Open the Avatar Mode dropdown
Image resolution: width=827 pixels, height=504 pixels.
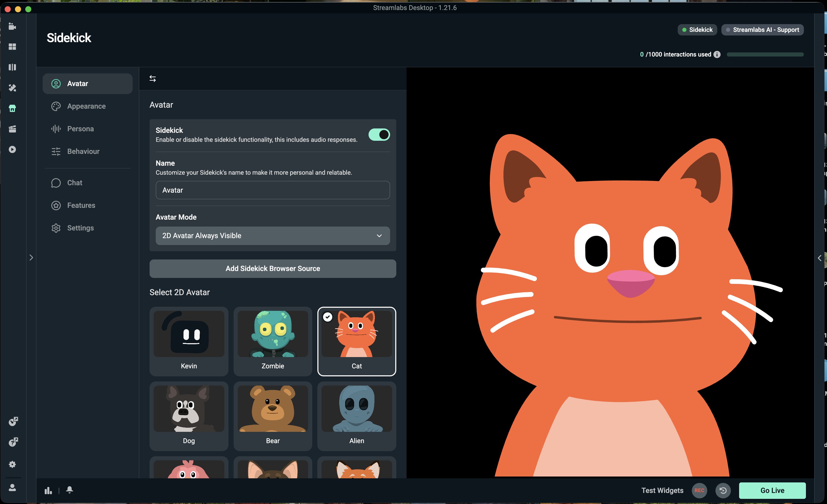[x=272, y=236]
